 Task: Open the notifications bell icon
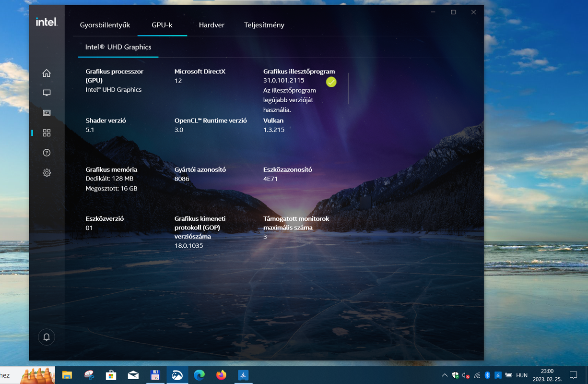point(47,337)
